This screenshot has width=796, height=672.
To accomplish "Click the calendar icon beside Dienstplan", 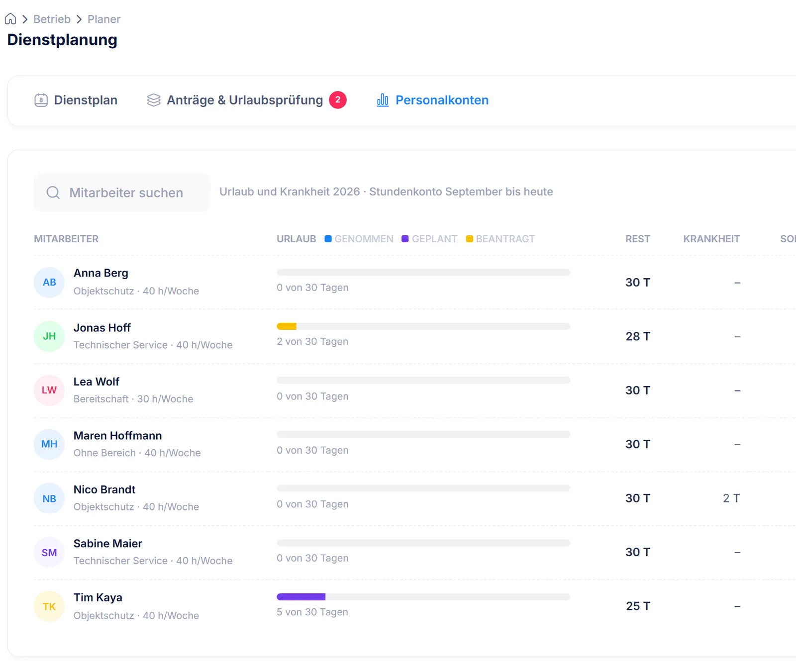I will tap(41, 100).
